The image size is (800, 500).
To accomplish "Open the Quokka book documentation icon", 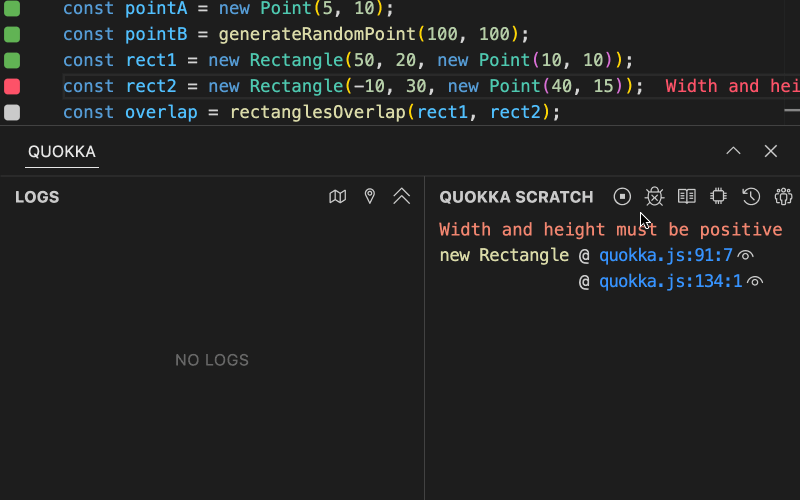I will 686,196.
